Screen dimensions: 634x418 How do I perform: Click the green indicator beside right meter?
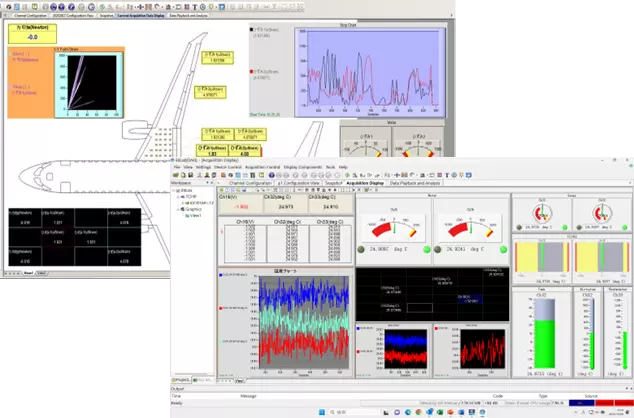(501, 248)
